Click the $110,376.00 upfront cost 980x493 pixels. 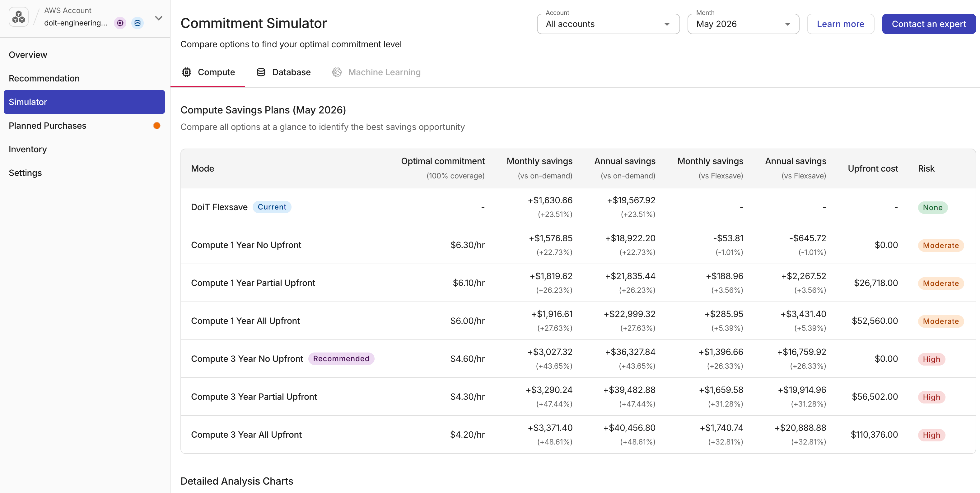[x=874, y=435]
